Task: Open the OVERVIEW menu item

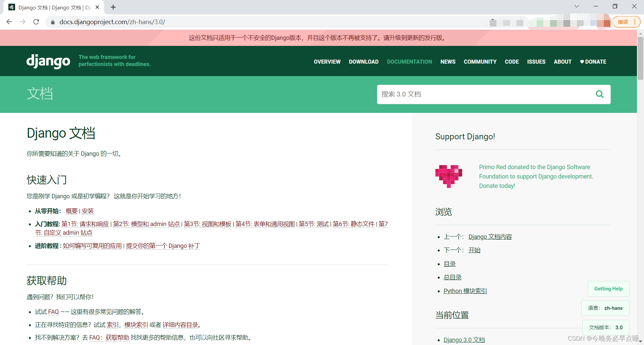Action: coord(327,62)
